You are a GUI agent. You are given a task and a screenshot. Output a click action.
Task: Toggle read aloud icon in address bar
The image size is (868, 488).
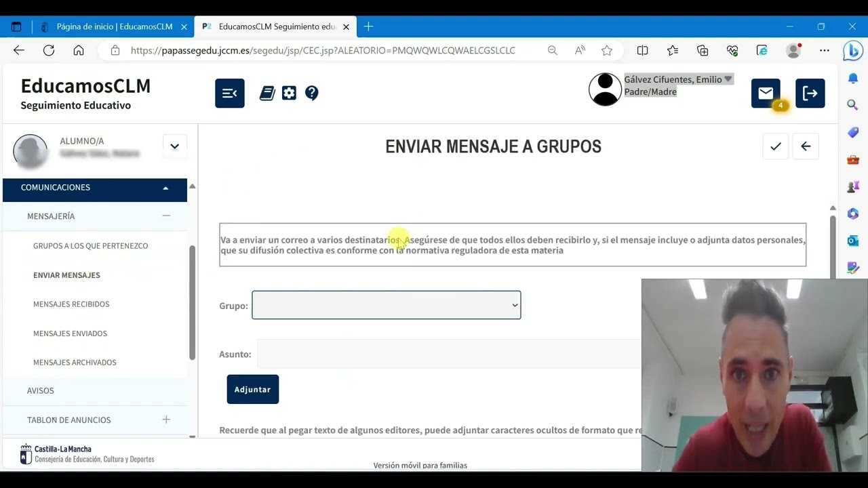point(580,50)
